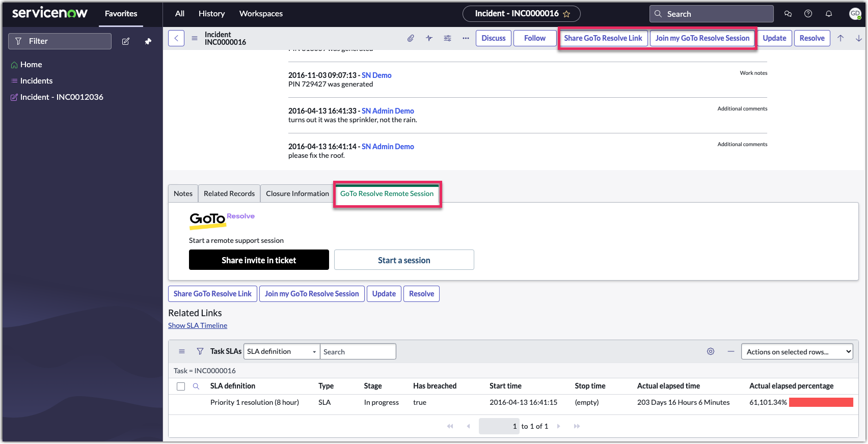Click the Discuss button
Screen dimensions: 868x444
tap(494, 38)
